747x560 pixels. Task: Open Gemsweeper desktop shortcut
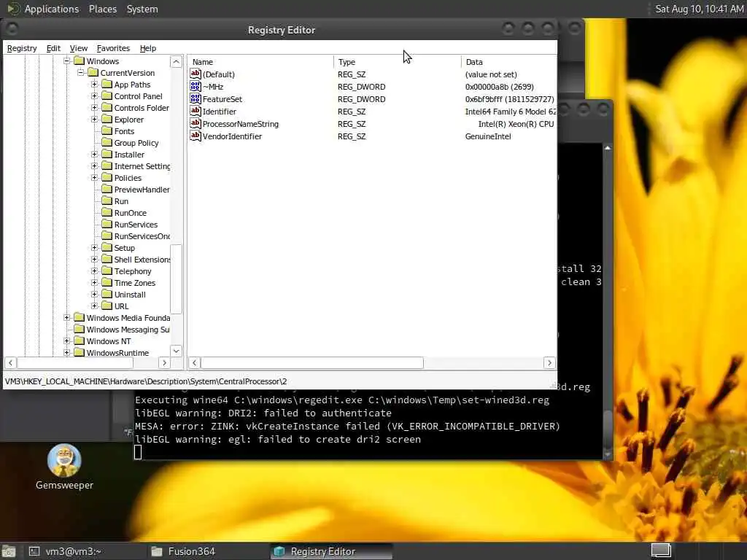(64, 467)
